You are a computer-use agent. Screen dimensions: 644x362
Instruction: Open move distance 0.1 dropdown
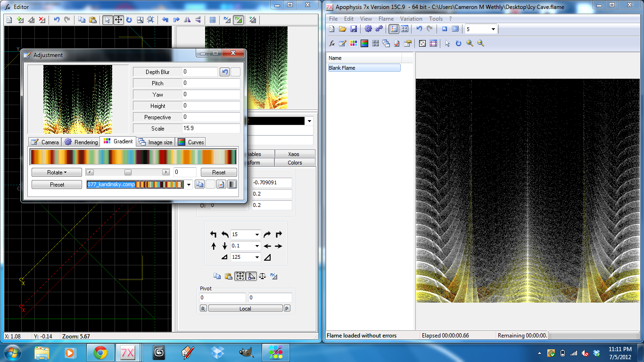tap(257, 246)
